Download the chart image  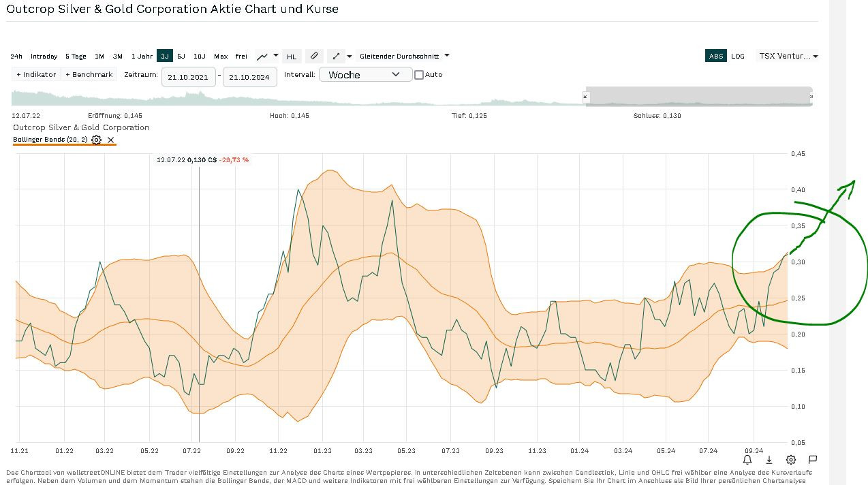pyautogui.click(x=769, y=460)
